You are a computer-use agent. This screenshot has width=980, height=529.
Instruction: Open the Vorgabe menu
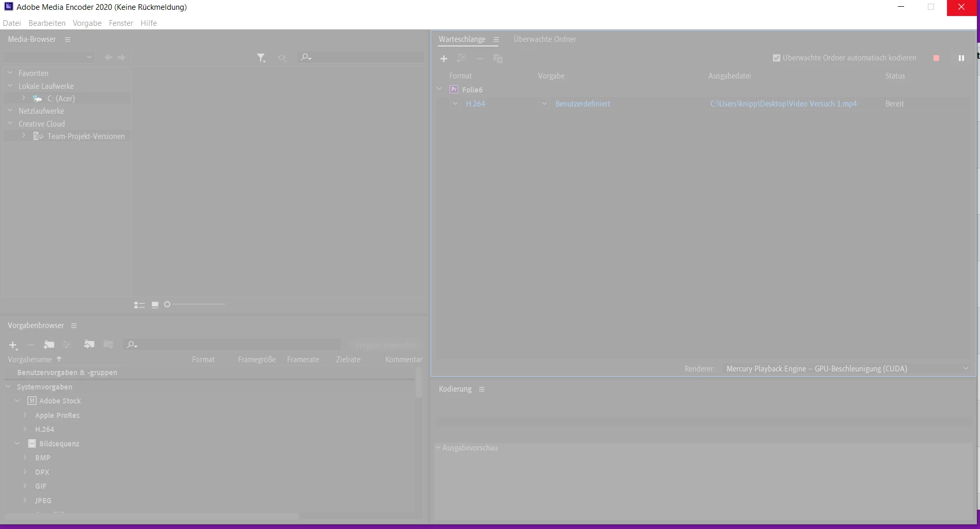coord(87,23)
